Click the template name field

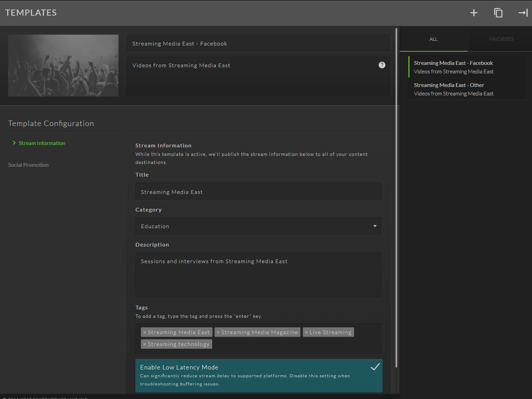tap(259, 43)
